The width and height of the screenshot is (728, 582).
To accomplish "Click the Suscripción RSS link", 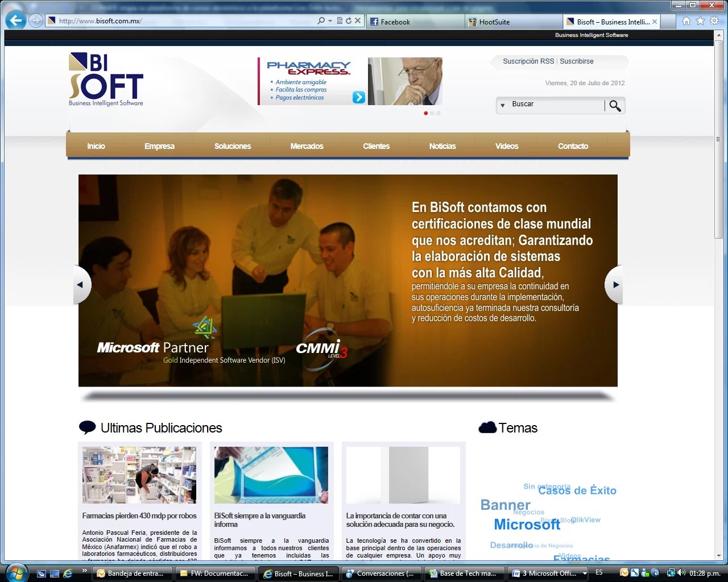I will tap(528, 61).
